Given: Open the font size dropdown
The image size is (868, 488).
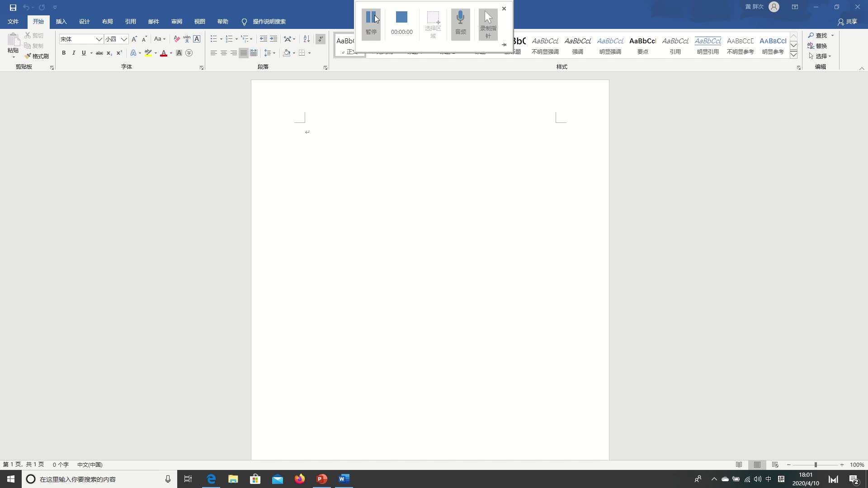Looking at the screenshot, I should tap(123, 39).
